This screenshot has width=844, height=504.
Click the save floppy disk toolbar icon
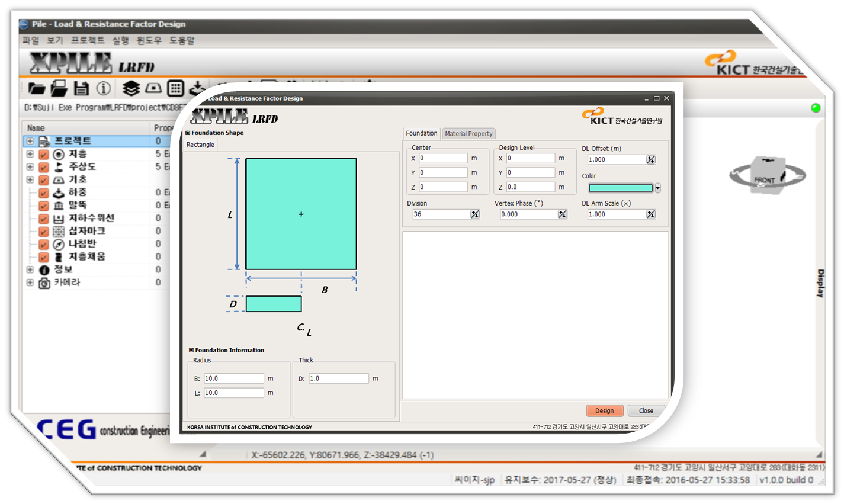[x=81, y=89]
